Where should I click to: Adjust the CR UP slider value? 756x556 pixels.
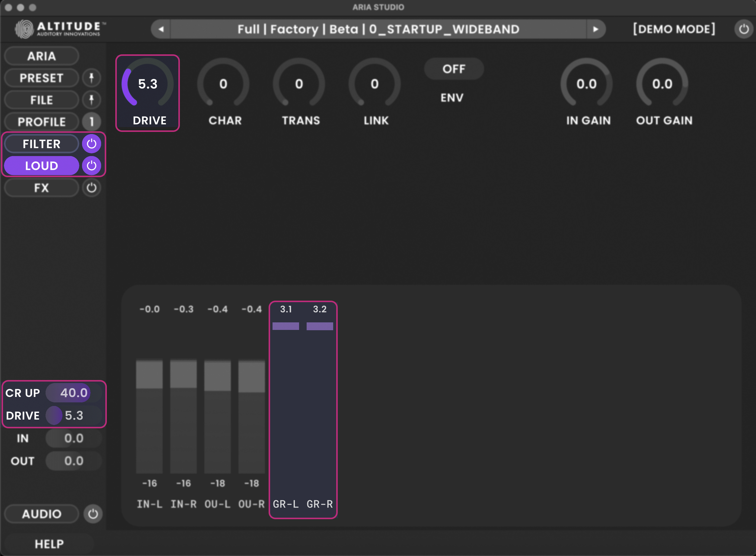pyautogui.click(x=73, y=392)
